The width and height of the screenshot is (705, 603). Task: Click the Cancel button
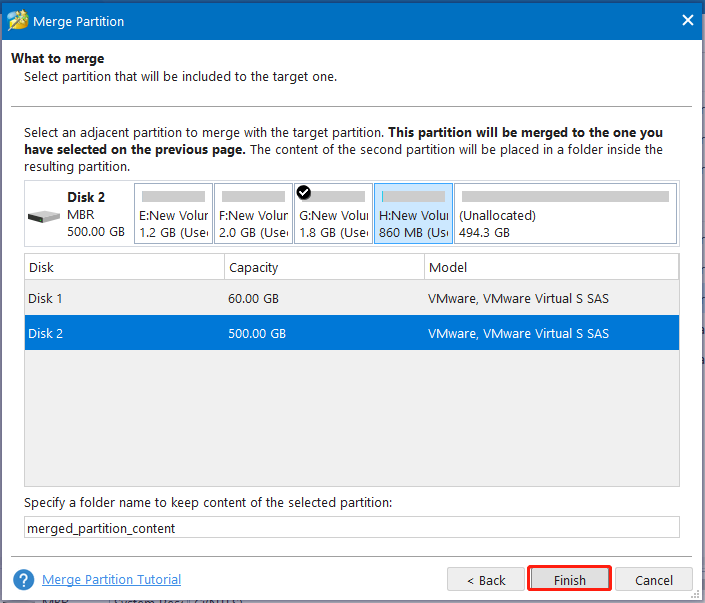coord(654,580)
